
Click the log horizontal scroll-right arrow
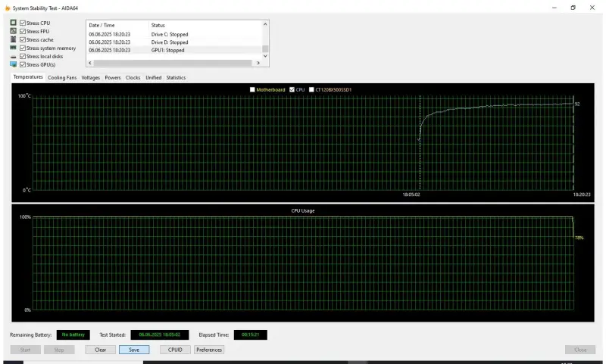[x=258, y=63]
